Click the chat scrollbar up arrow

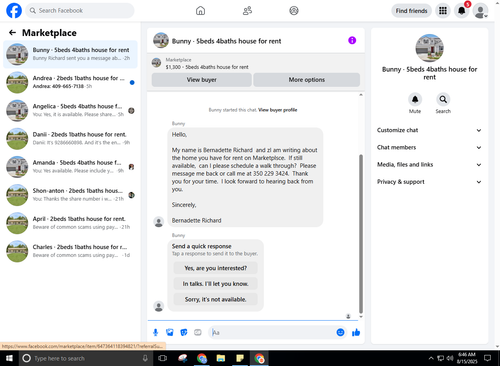[361, 95]
